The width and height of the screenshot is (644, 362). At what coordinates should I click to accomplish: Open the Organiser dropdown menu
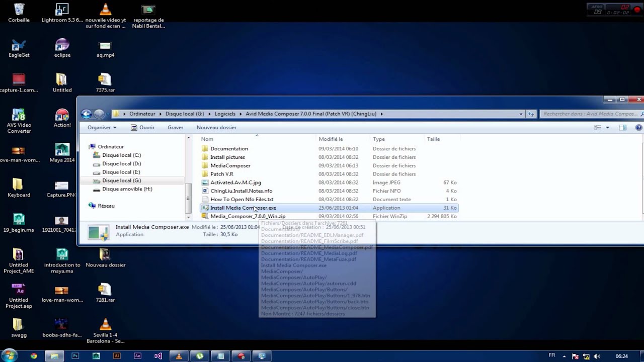pyautogui.click(x=102, y=128)
